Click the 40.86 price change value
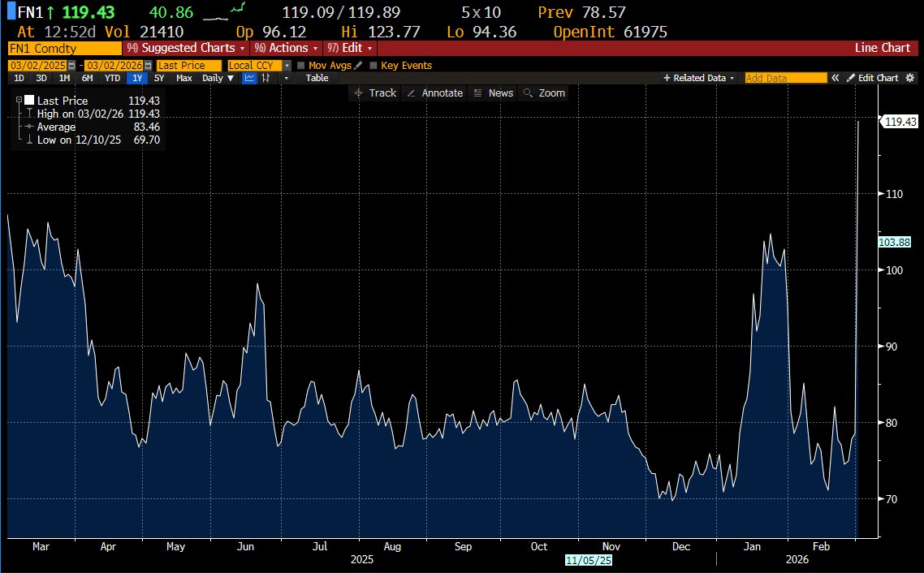 [x=171, y=12]
